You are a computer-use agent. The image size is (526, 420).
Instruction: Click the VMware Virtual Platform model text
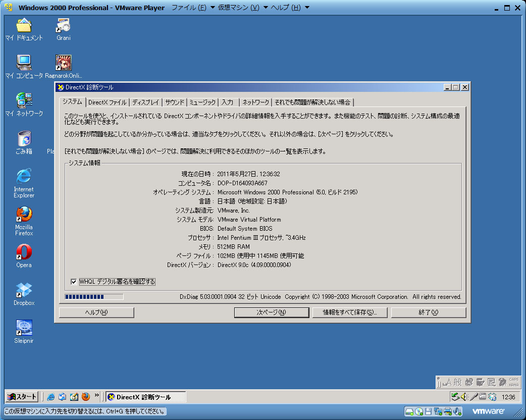pyautogui.click(x=249, y=220)
